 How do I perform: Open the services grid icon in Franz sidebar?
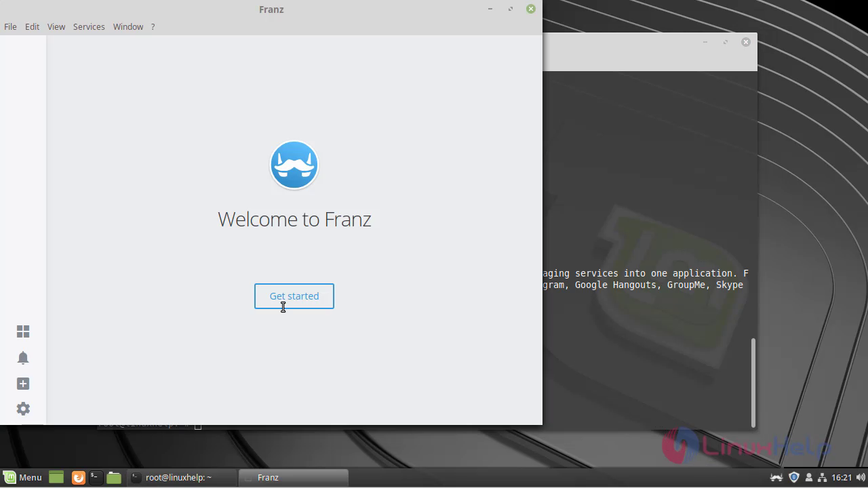coord(23,331)
